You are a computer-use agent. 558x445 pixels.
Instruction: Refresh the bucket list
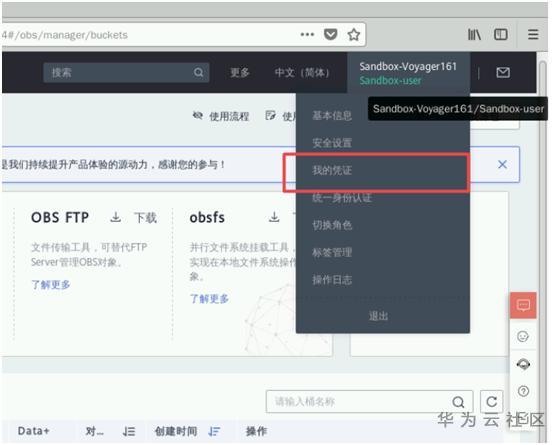(x=491, y=402)
